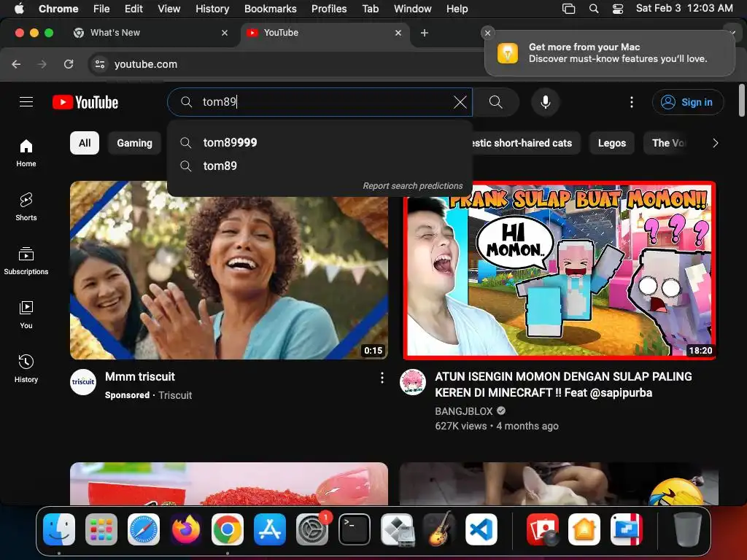Image resolution: width=747 pixels, height=560 pixels.
Task: Open the Trash in the dock
Action: [687, 529]
